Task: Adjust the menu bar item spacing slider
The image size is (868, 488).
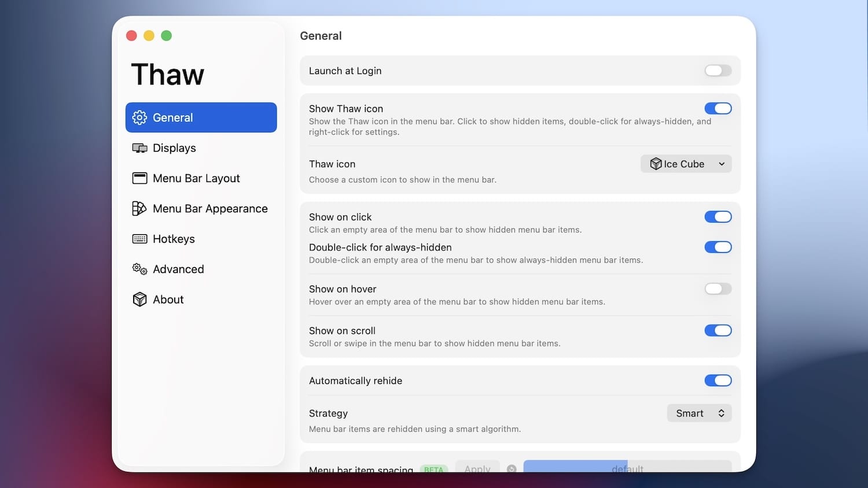Action: (627, 467)
